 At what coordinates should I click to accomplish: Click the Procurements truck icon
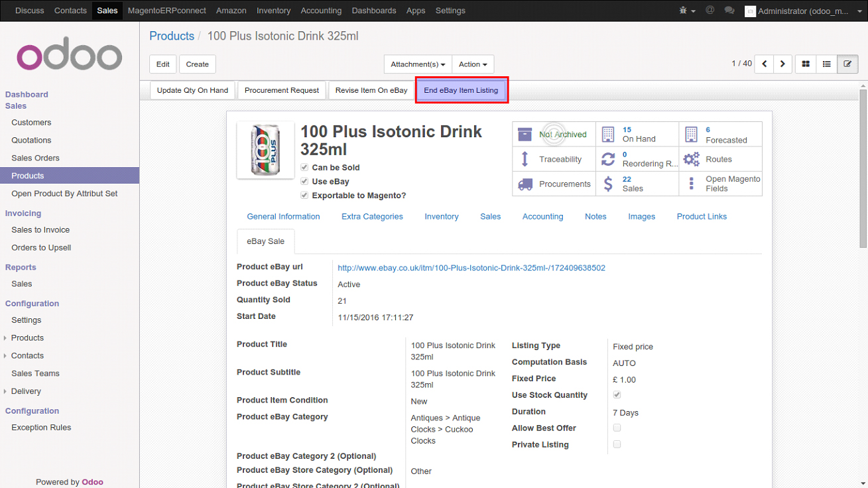525,184
